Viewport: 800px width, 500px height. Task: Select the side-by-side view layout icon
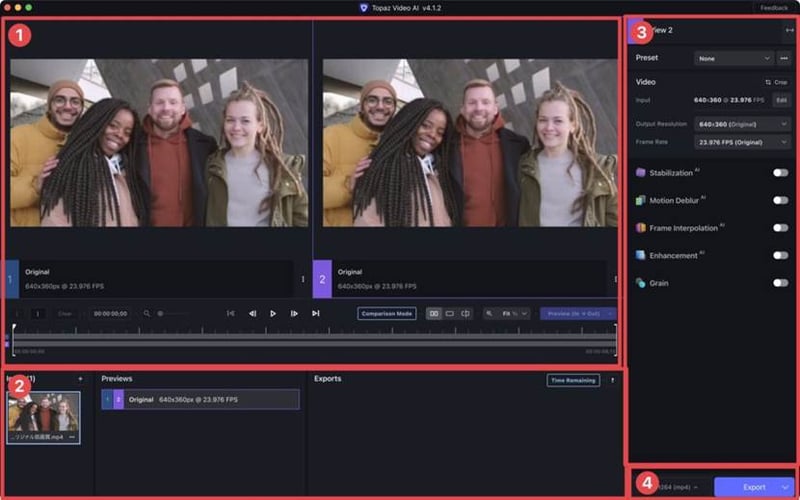pyautogui.click(x=434, y=313)
